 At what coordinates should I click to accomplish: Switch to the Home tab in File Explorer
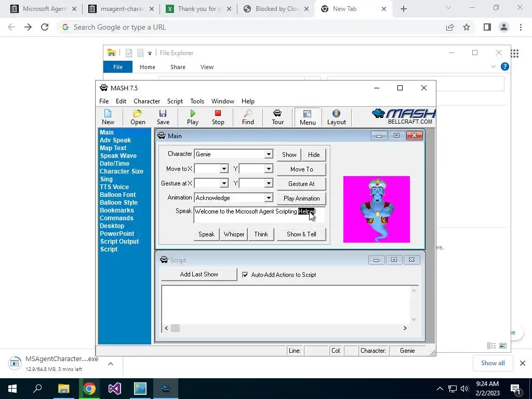pyautogui.click(x=147, y=67)
